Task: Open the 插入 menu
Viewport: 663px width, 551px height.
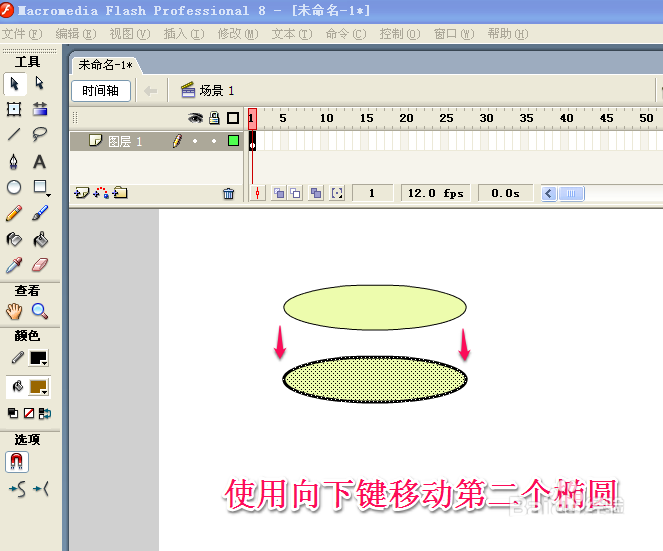Action: click(x=184, y=33)
